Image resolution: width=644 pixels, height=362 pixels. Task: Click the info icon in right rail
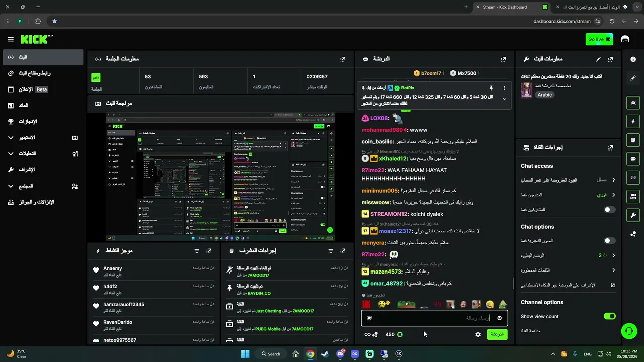(x=633, y=59)
